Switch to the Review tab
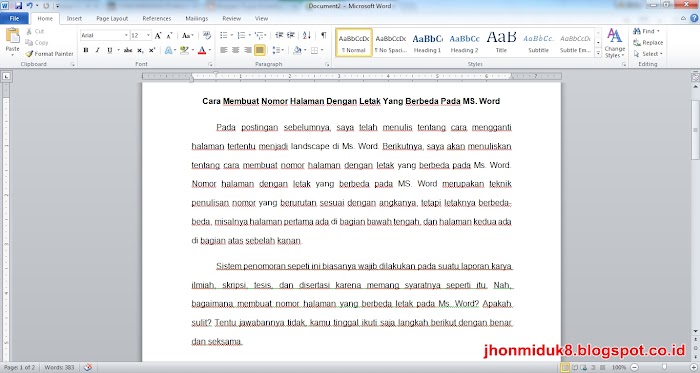This screenshot has height=373, width=700. point(231,18)
